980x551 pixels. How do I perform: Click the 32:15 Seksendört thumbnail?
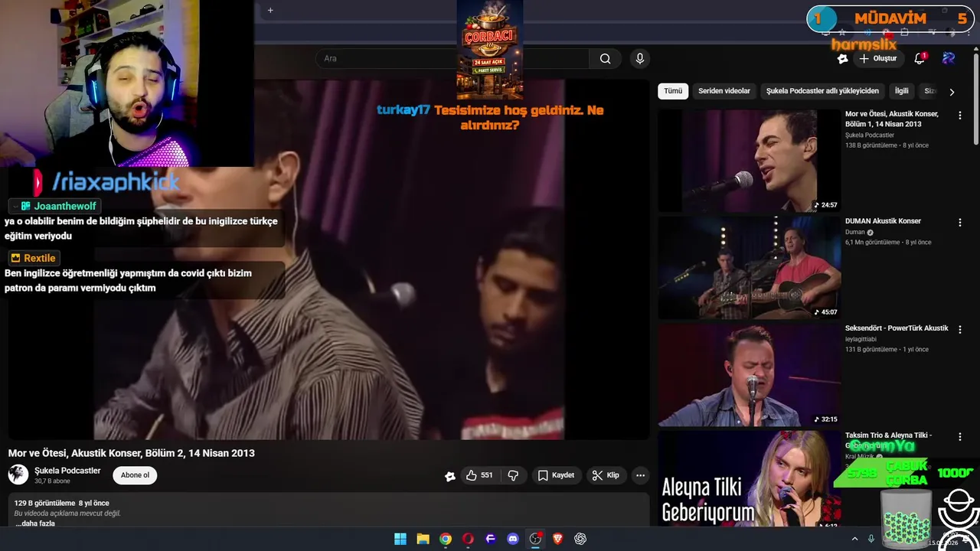(x=749, y=375)
